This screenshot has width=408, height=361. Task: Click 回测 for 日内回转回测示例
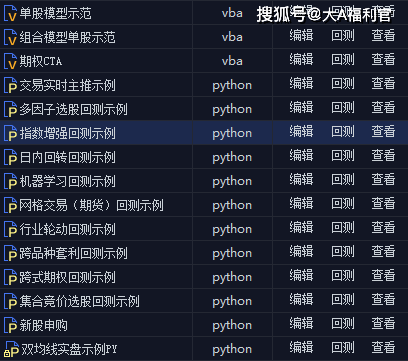343,155
